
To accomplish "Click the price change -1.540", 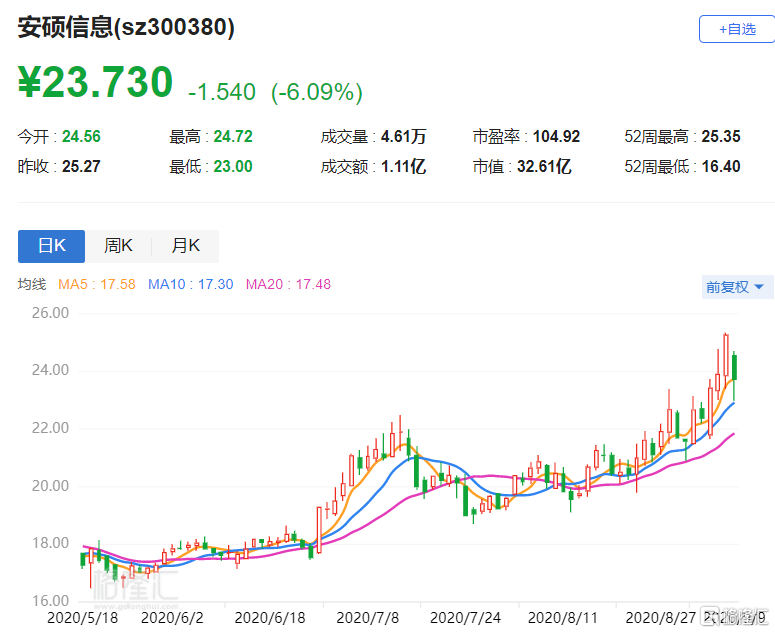I will point(222,92).
